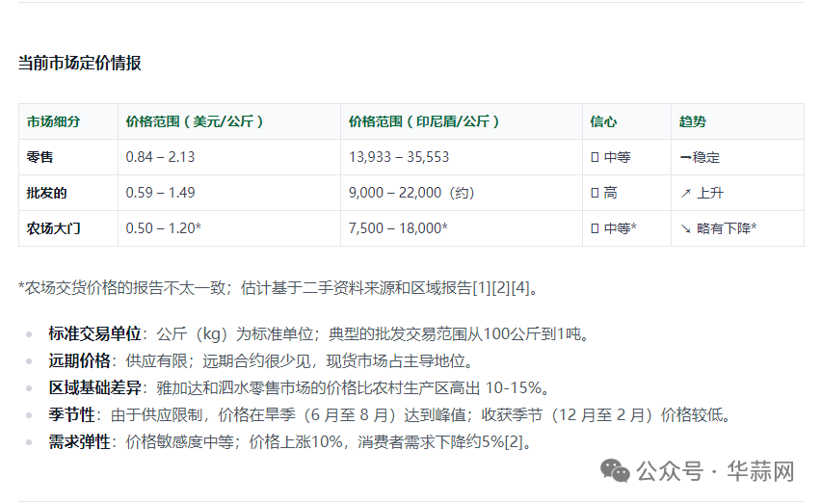Click the 趋势 column header
The width and height of the screenshot is (821, 504).
pyautogui.click(x=692, y=122)
